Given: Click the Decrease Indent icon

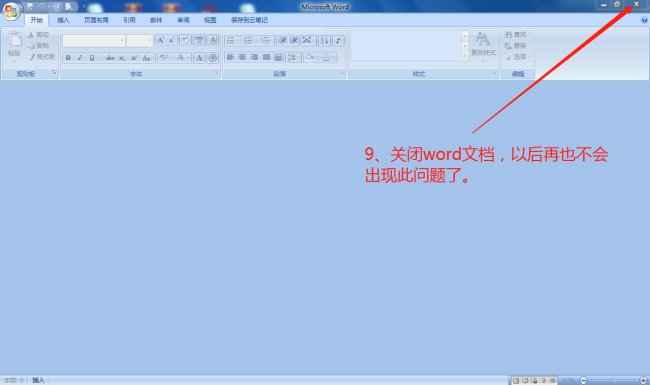Looking at the screenshot, I should coord(282,40).
